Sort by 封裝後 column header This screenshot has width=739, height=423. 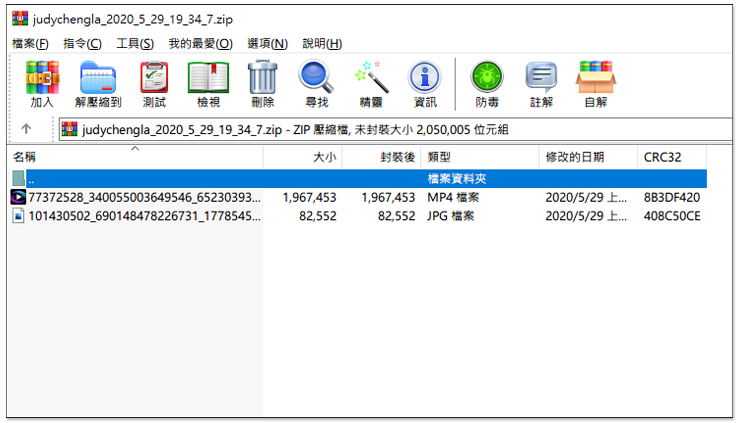[x=382, y=157]
